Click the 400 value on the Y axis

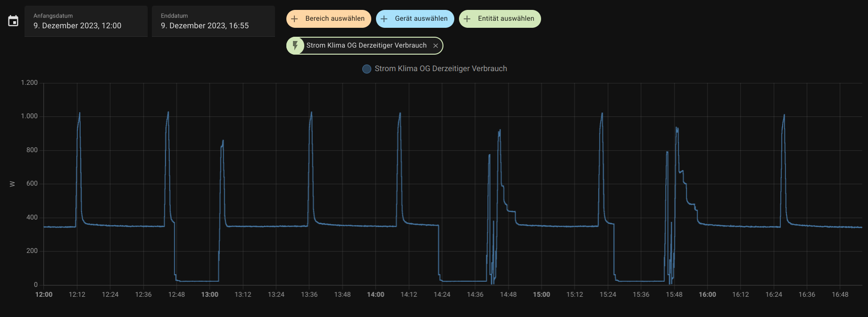[x=32, y=217]
